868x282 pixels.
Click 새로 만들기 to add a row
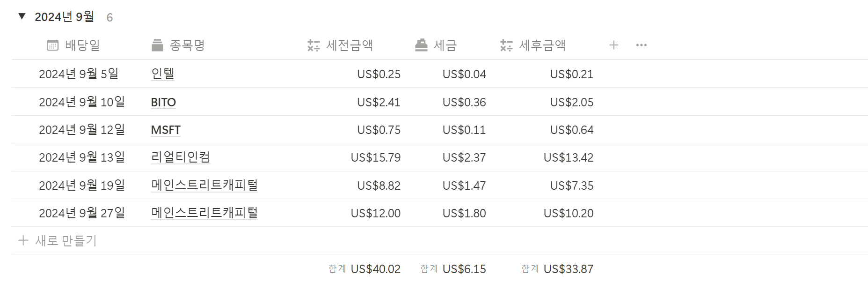tap(66, 240)
